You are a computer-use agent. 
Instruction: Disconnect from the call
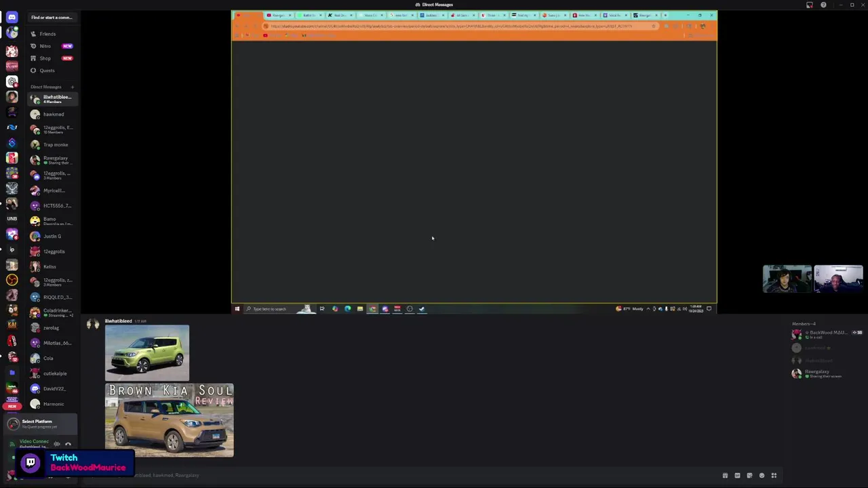[x=68, y=444]
